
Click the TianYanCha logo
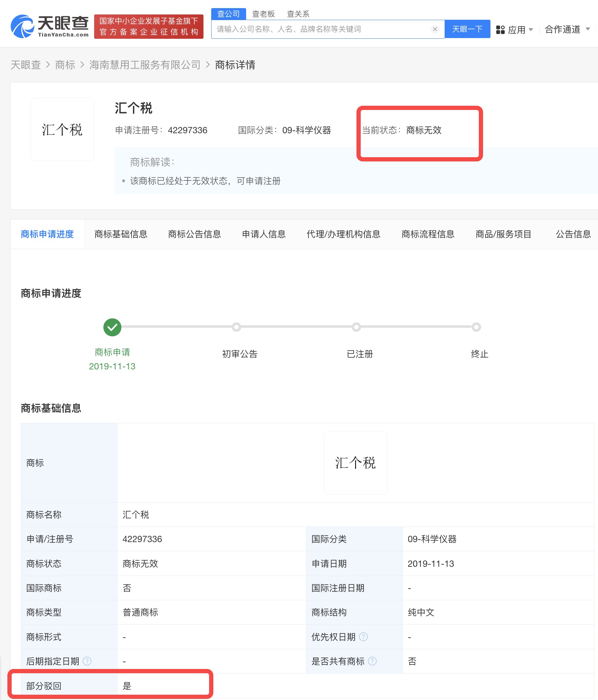[50, 26]
